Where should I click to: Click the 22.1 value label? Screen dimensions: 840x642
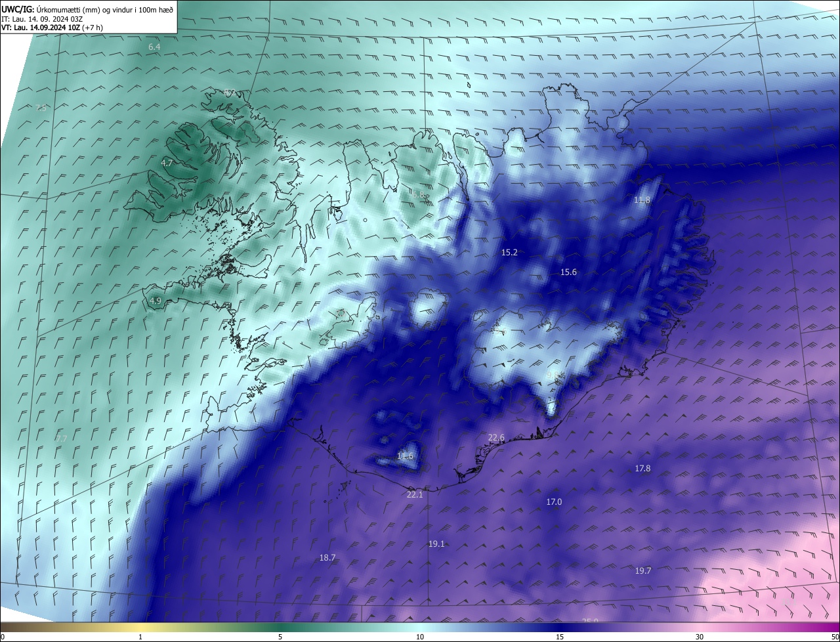coord(415,494)
